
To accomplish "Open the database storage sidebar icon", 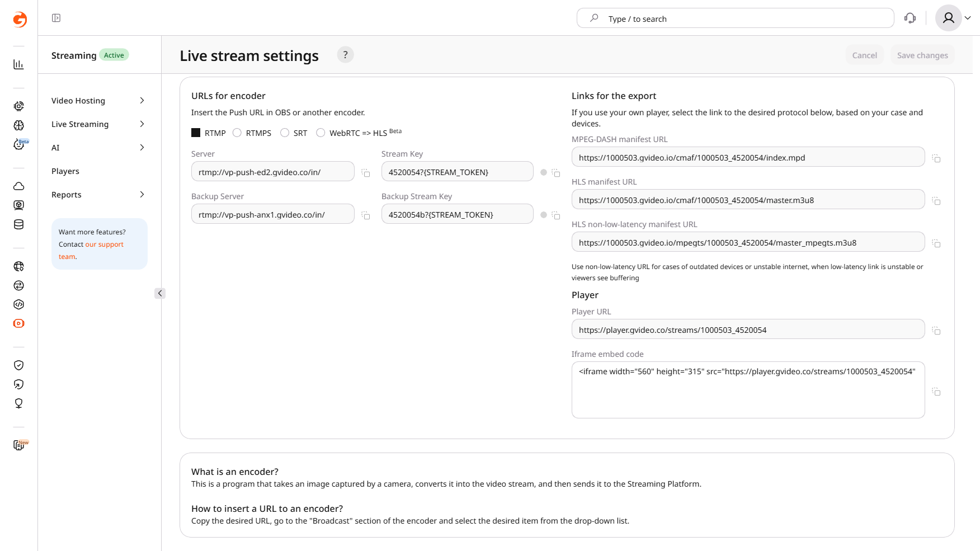I will (18, 224).
